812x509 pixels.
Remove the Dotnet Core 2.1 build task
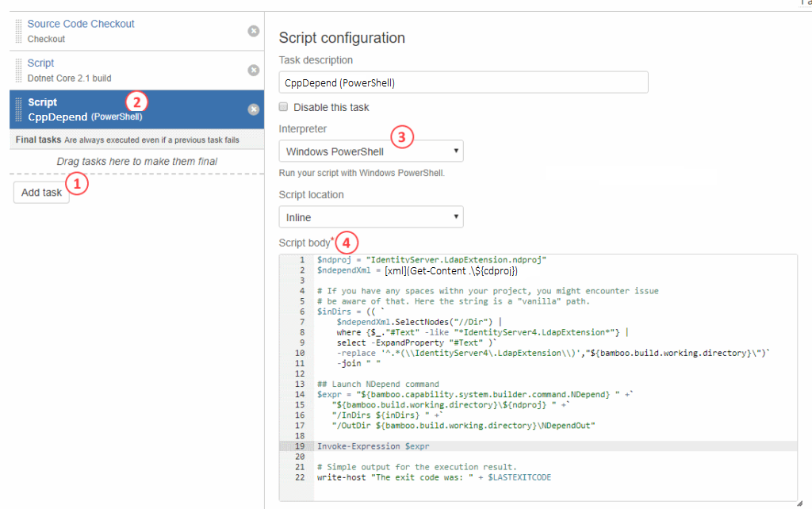tap(253, 70)
